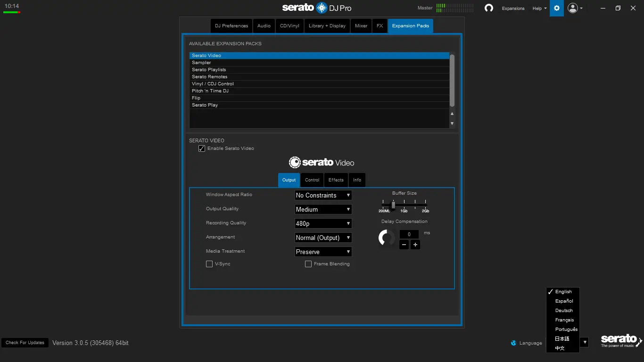Open the Audio tab

pos(264,26)
